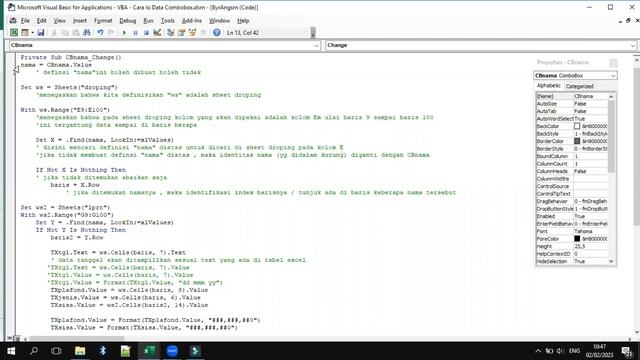Screen dimensions: 640x360
Task: Open the Properties Window toolbar icon
Action: (x=182, y=32)
